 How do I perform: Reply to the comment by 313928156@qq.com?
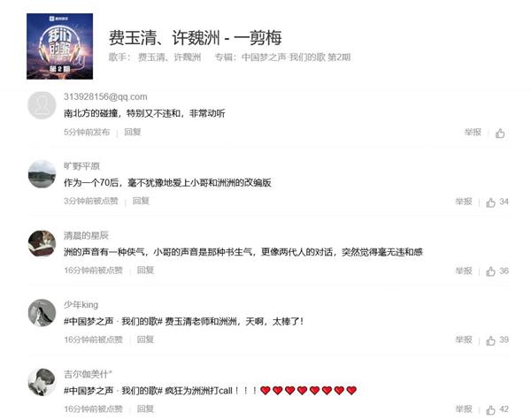133,132
